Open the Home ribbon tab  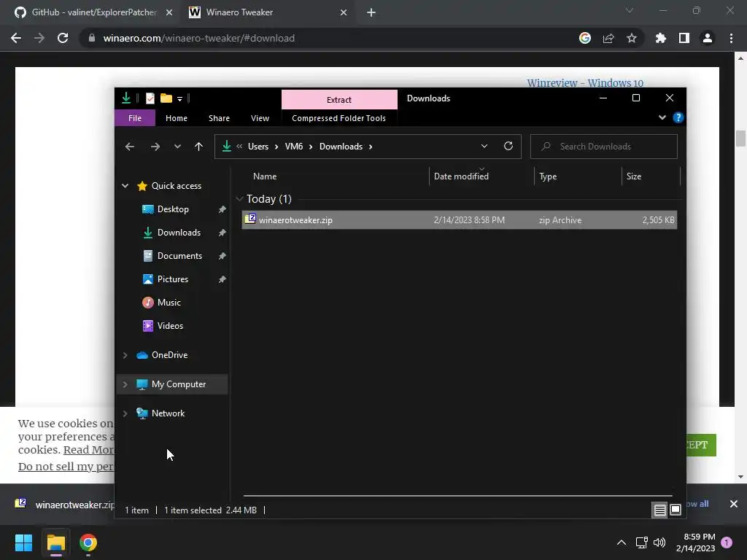pos(177,118)
